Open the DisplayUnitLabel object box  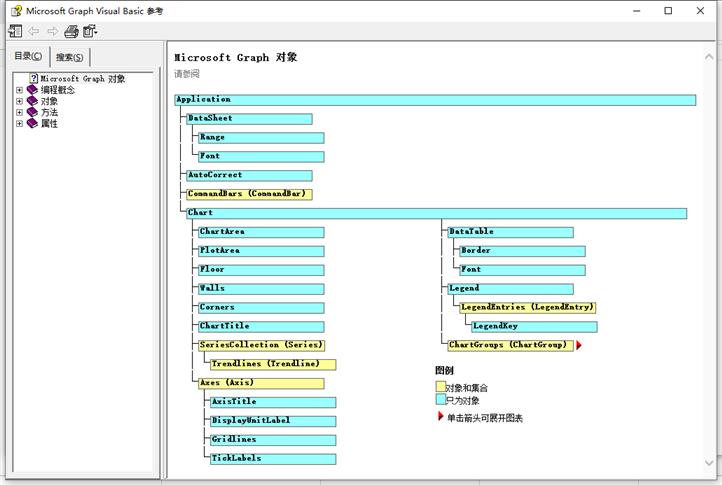pyautogui.click(x=273, y=421)
